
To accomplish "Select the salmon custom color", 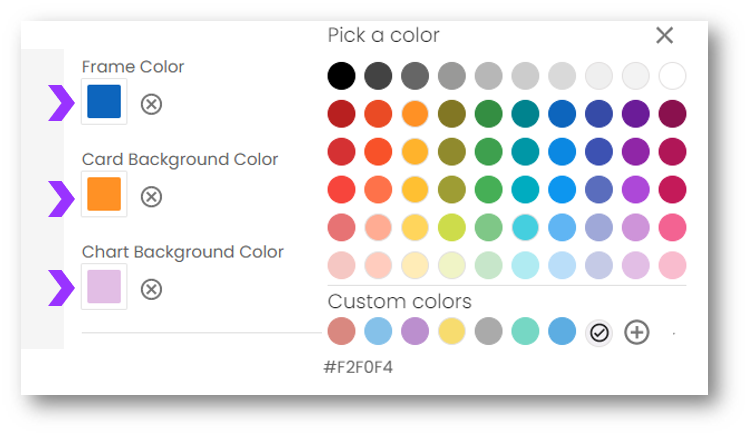I will point(341,332).
